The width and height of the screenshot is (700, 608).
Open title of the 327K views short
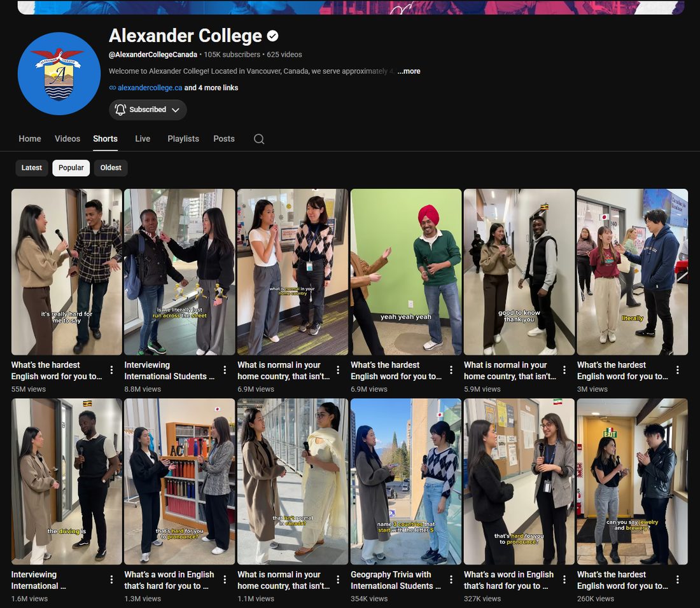(x=508, y=581)
